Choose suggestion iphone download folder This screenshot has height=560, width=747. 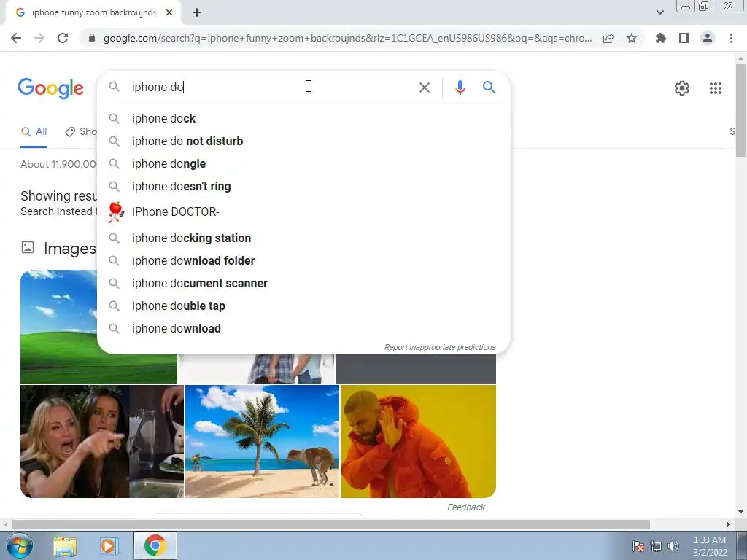click(x=303, y=260)
